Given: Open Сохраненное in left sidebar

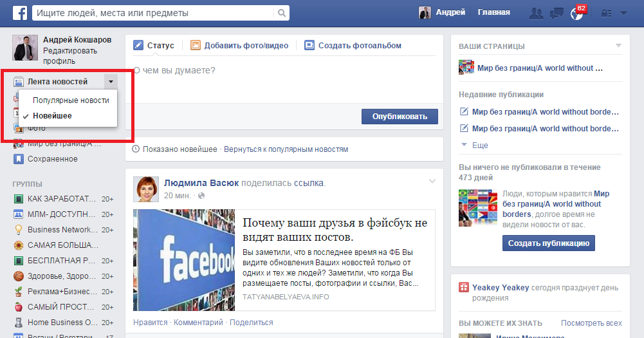Looking at the screenshot, I should 53,159.
